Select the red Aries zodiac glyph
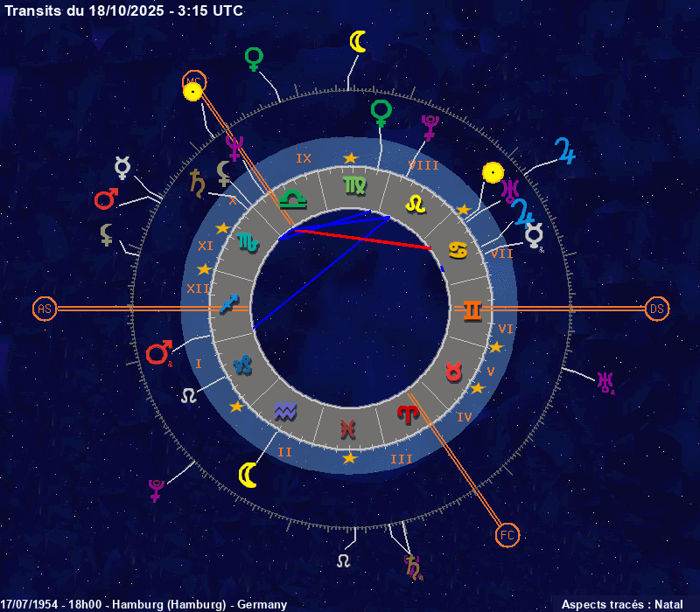Viewport: 700px width, 612px height. point(409,413)
